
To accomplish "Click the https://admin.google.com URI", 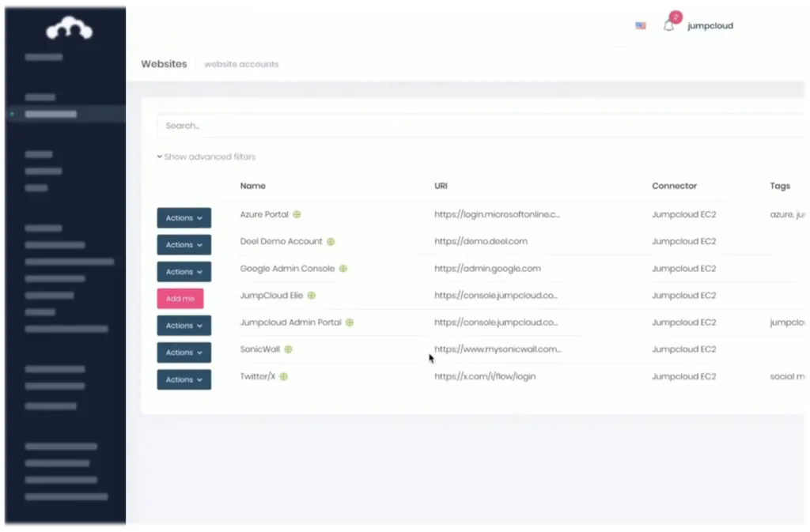I will click(x=487, y=268).
